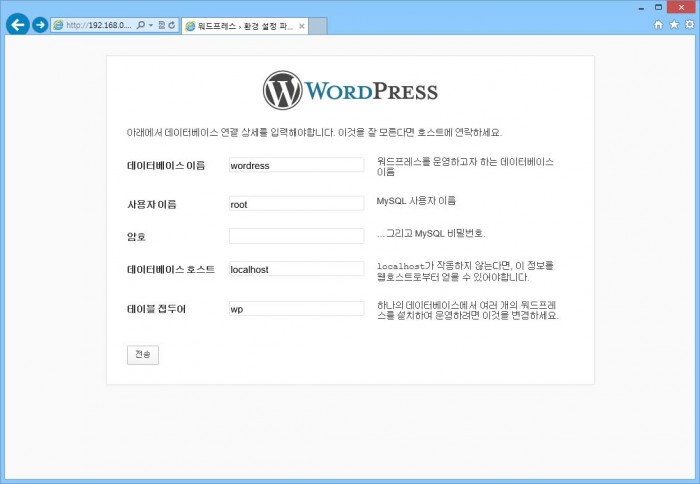Close the browser window with red X
This screenshot has height=484, width=700.
[x=681, y=8]
